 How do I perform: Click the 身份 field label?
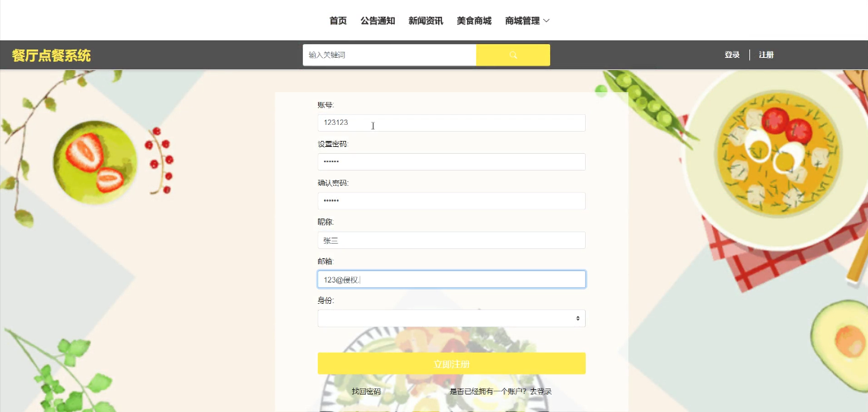326,301
